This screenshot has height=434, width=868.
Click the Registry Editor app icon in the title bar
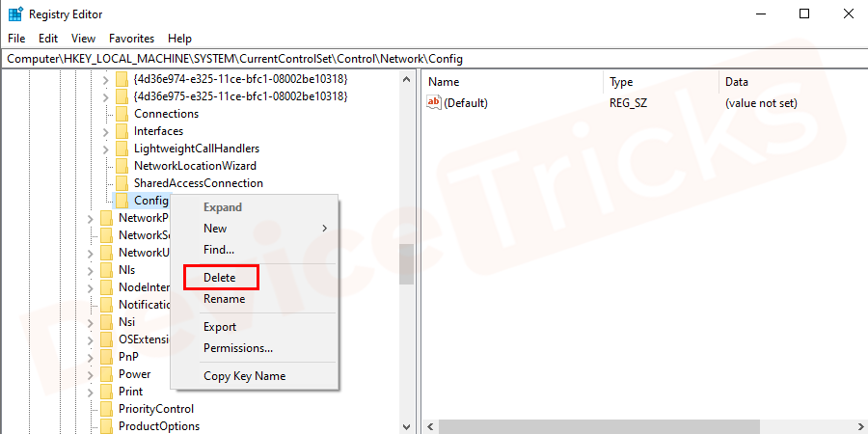15,14
